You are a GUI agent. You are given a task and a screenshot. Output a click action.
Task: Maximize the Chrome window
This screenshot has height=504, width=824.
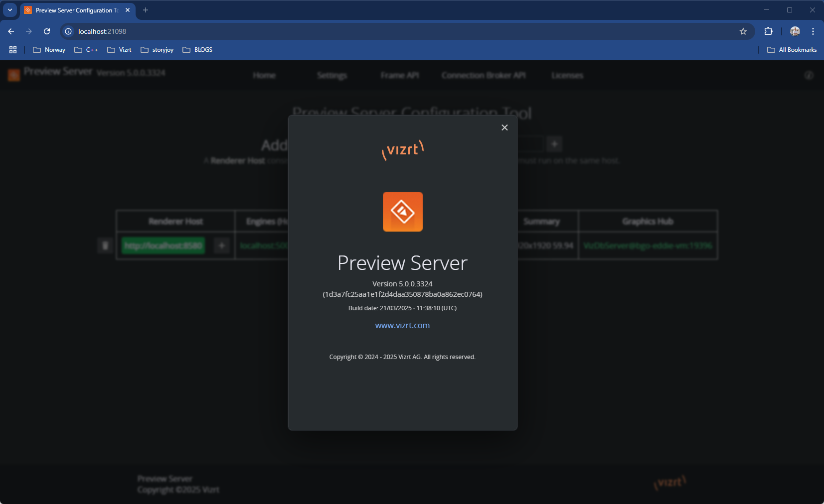coord(790,10)
